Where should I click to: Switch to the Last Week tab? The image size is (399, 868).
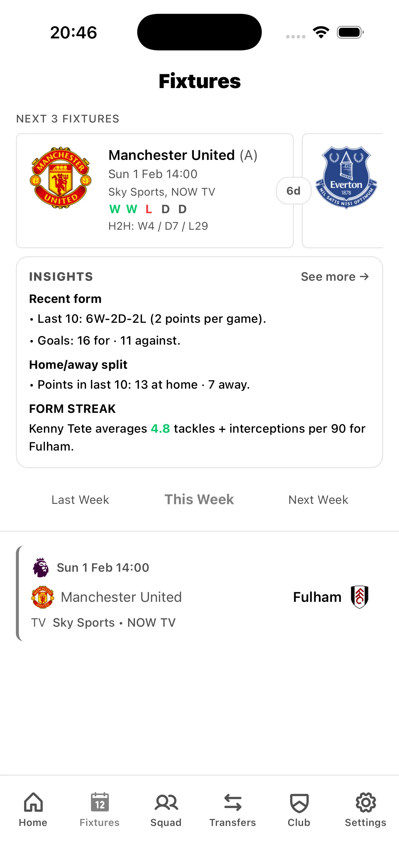[x=80, y=500]
